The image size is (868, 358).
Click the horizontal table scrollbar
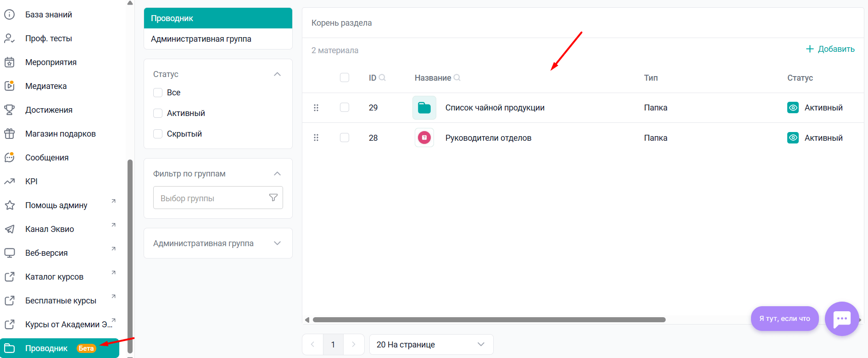coord(489,320)
